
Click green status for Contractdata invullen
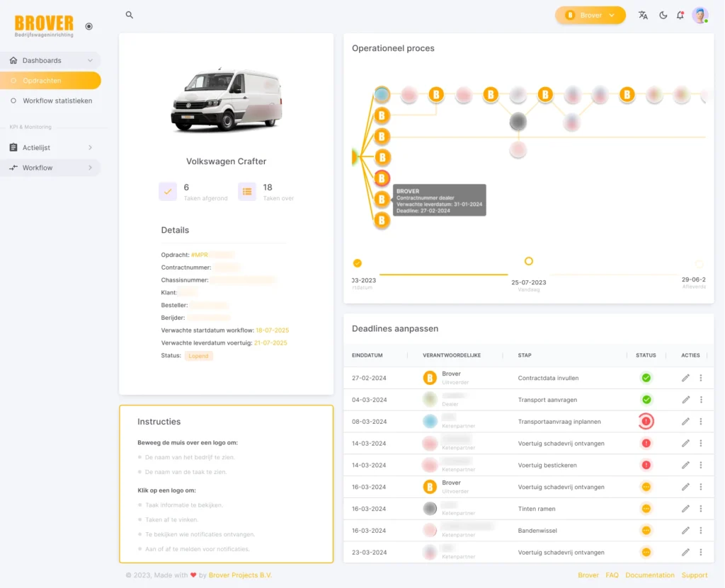click(646, 378)
